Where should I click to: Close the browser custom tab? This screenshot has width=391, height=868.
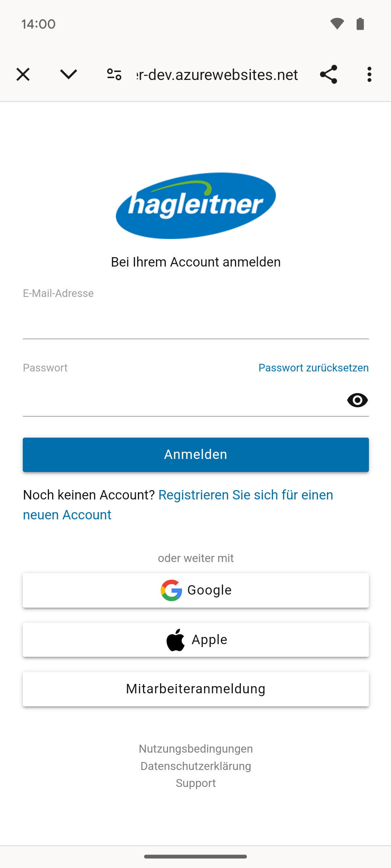23,75
